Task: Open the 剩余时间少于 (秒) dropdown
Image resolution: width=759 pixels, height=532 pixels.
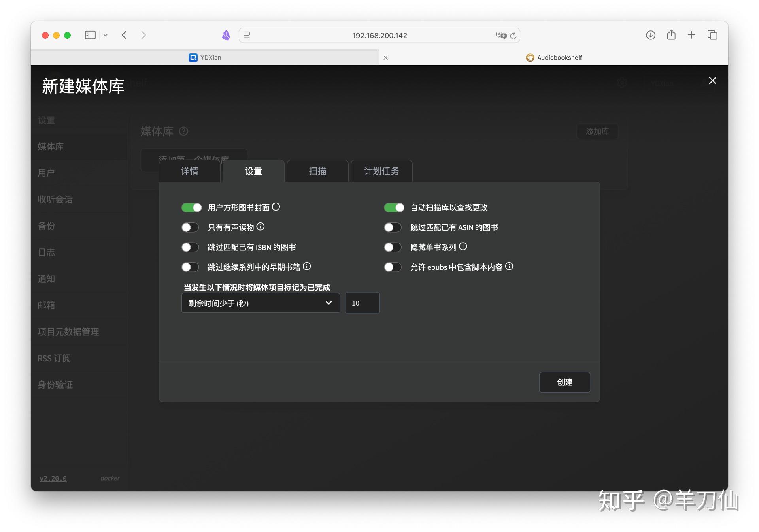Action: [x=260, y=303]
